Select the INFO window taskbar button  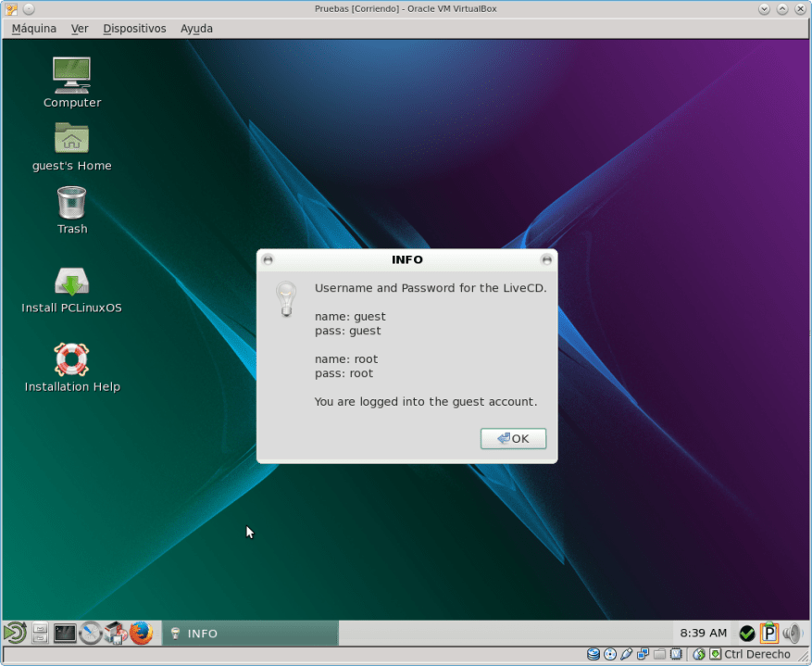coord(250,634)
